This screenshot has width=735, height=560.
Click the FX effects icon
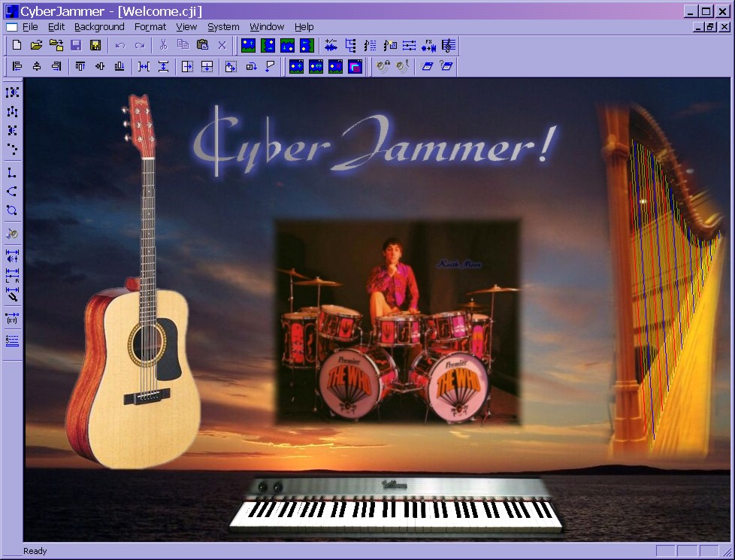pos(429,45)
